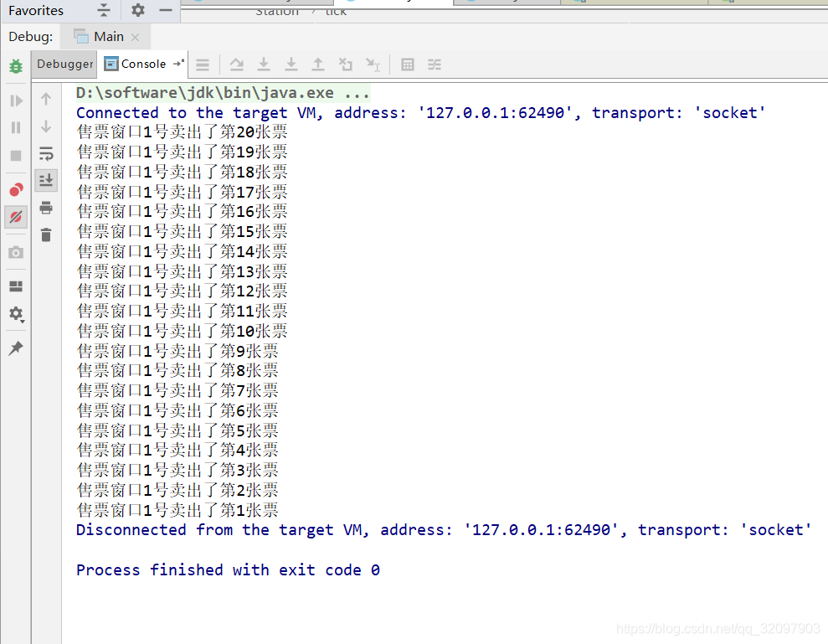
Task: Click the output line for ticket 20
Action: [183, 132]
